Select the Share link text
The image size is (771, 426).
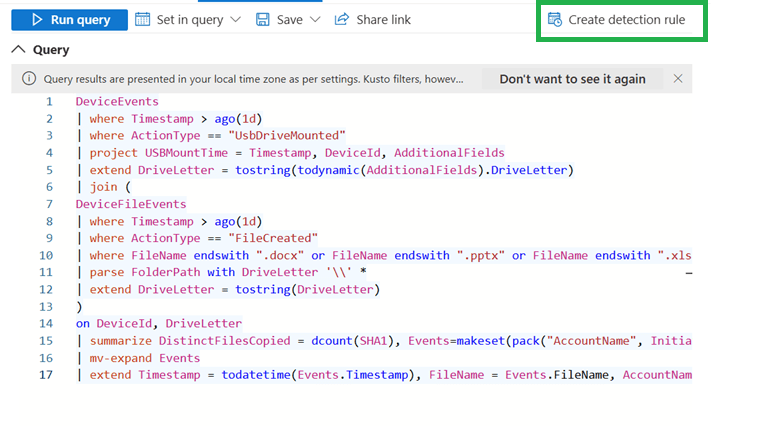click(383, 19)
